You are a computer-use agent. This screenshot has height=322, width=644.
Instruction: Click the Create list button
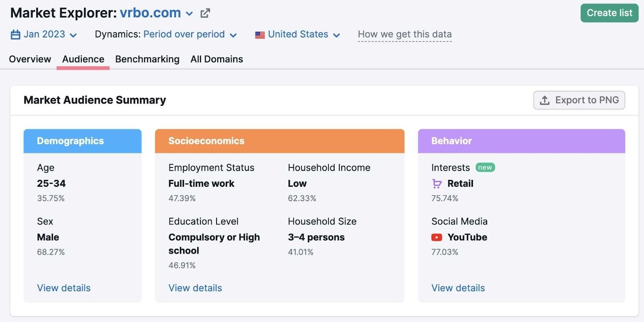coord(609,13)
